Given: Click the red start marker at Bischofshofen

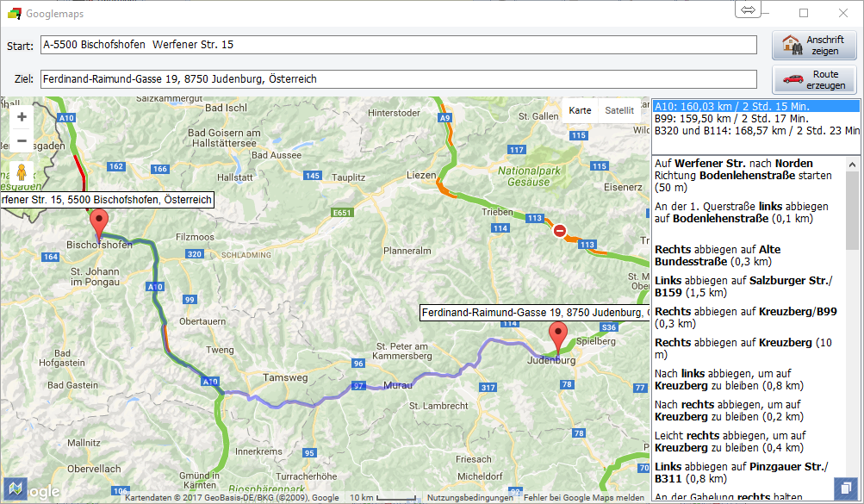Looking at the screenshot, I should click(100, 223).
